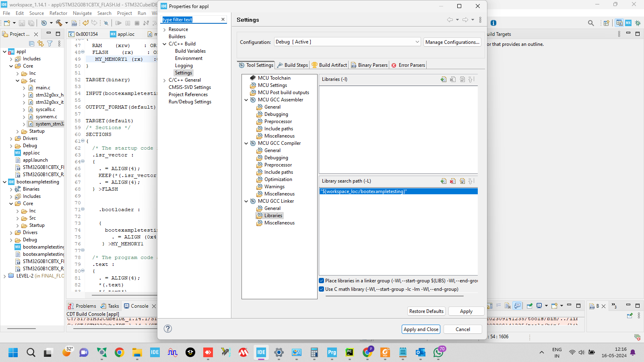Image resolution: width=644 pixels, height=362 pixels.
Task: Click the Apply and Close button
Action: [421, 329]
